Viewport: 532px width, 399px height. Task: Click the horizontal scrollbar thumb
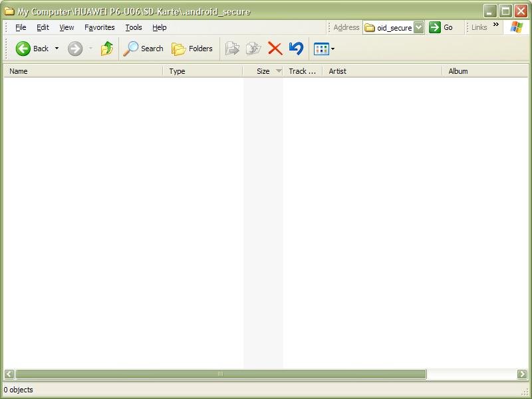[x=221, y=374]
